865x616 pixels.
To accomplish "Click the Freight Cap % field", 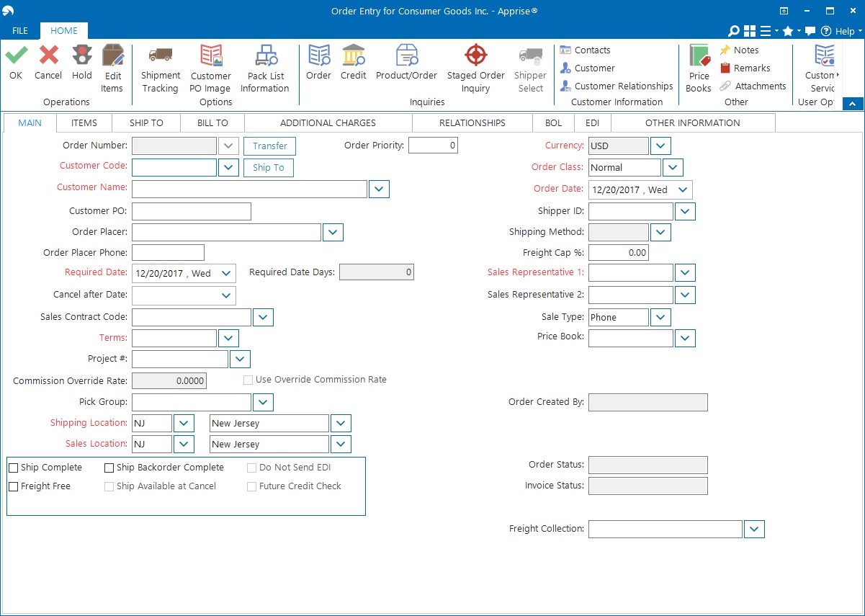I will [619, 253].
